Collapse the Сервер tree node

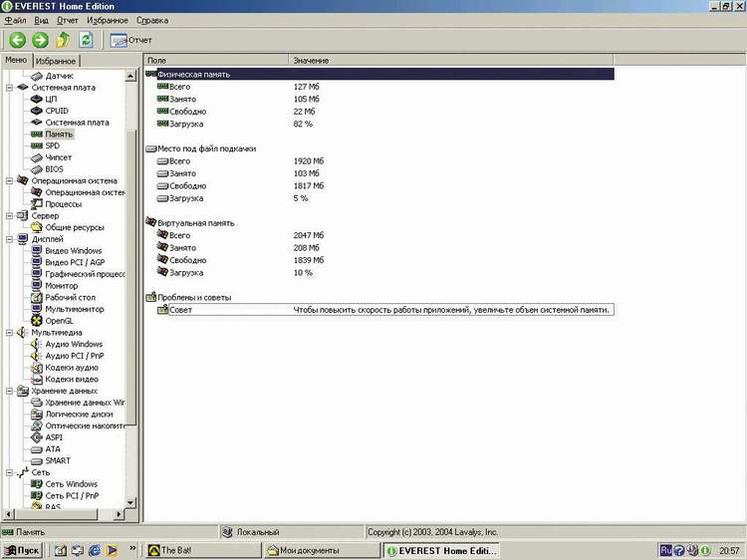9,216
